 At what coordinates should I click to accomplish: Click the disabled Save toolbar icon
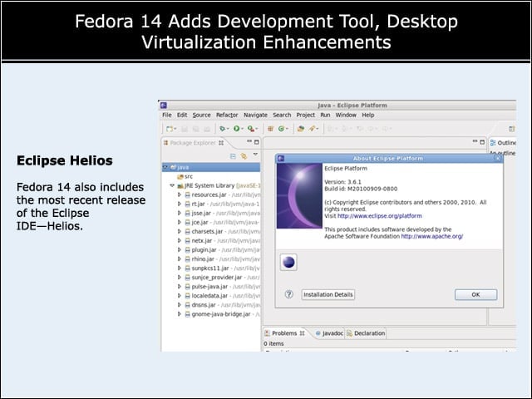(x=185, y=129)
